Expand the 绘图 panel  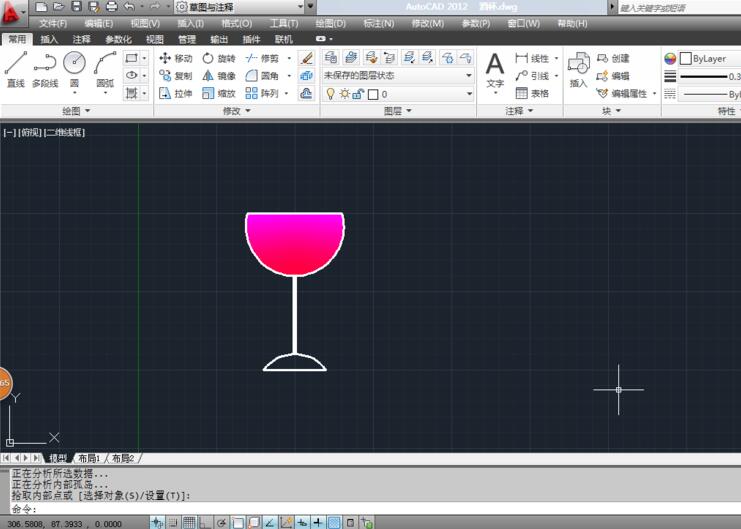pyautogui.click(x=76, y=111)
